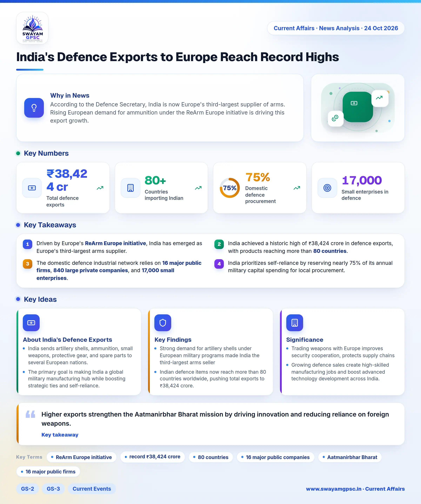Click the number 1 badge in Key Takeaways
The width and height of the screenshot is (421, 504).
point(28,244)
